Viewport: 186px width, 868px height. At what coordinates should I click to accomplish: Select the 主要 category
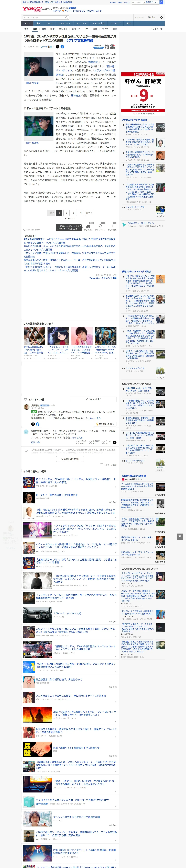coord(26,29)
